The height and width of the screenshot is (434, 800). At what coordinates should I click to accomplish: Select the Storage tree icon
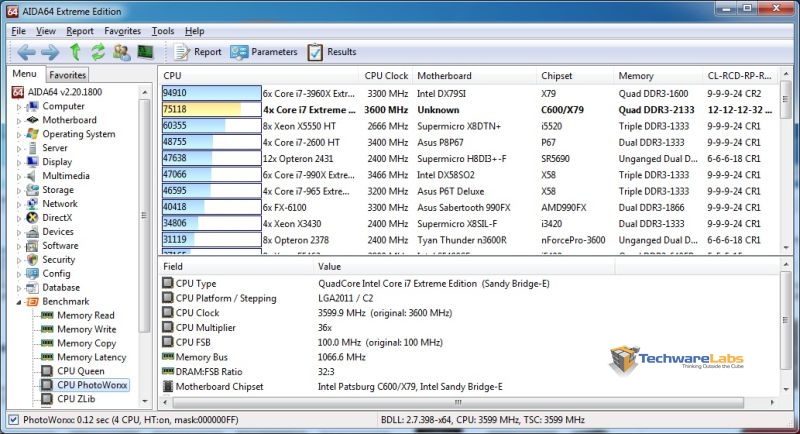point(32,190)
